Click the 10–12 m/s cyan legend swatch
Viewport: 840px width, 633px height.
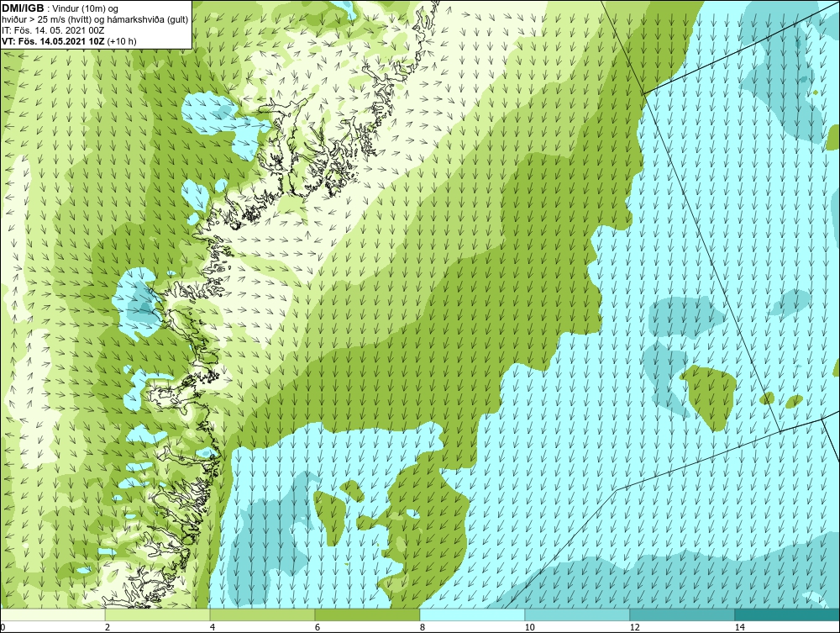tap(578, 615)
